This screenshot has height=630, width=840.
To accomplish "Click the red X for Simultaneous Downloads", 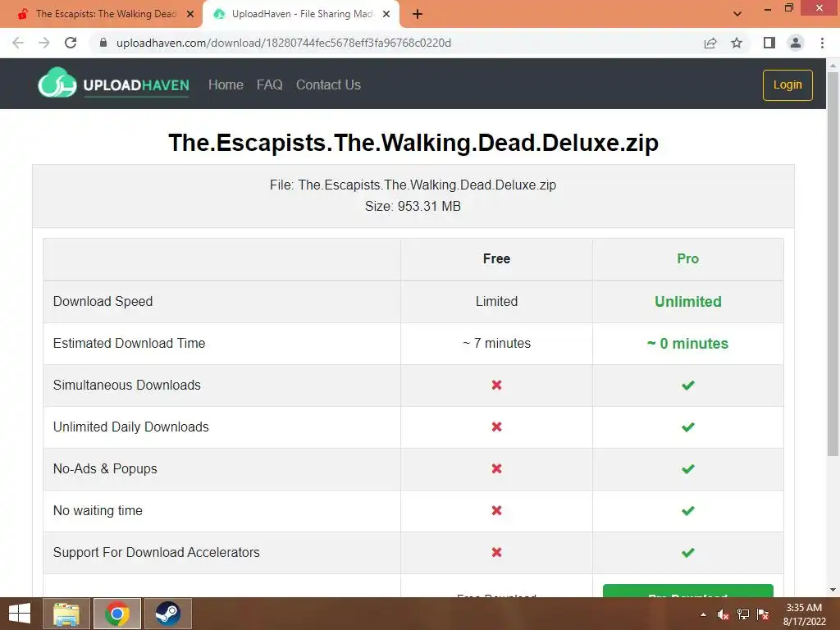I will point(496,385).
